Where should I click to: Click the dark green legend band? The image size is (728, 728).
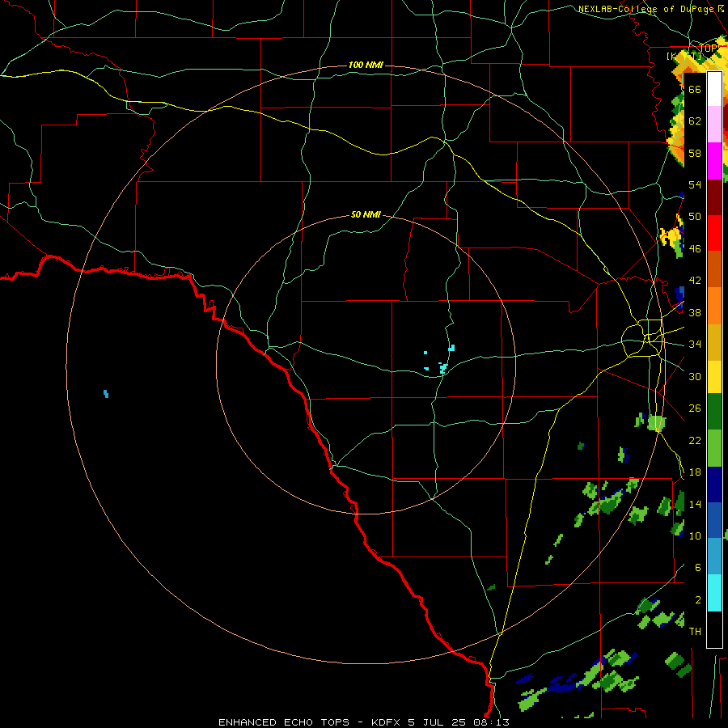point(714,412)
